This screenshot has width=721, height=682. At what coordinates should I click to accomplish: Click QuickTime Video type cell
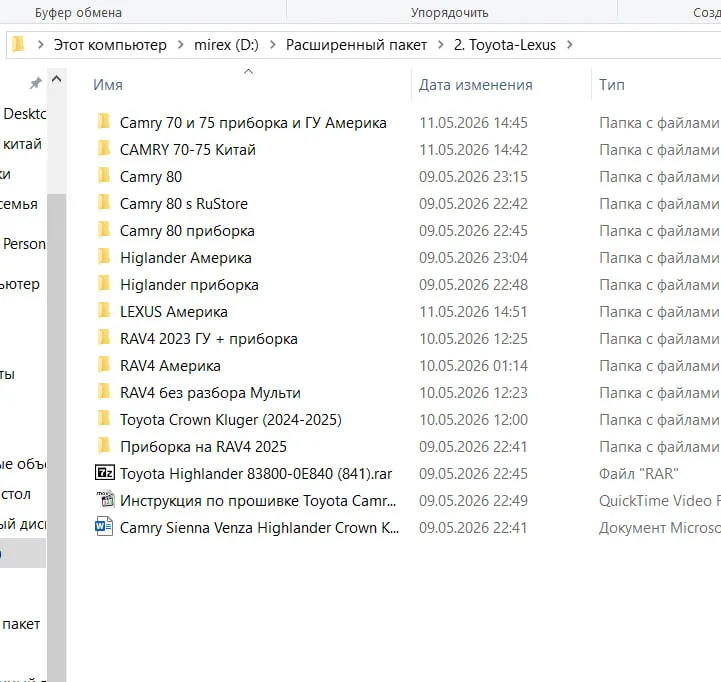click(x=660, y=500)
